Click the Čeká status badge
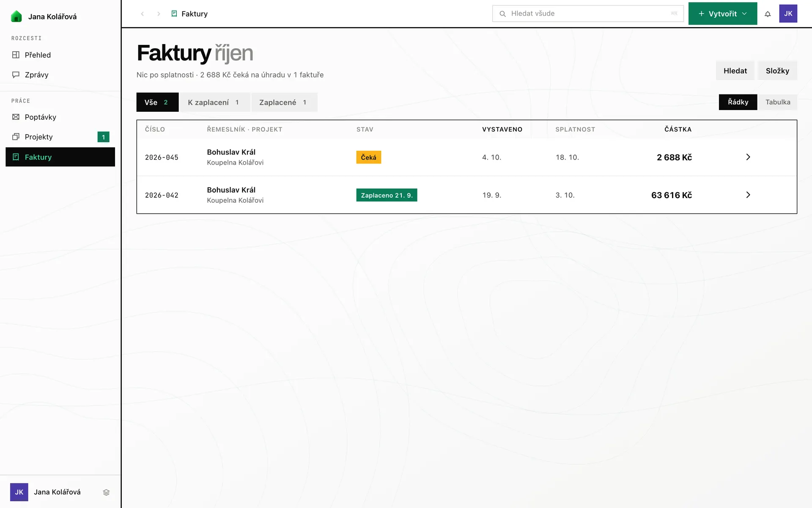 (x=368, y=157)
